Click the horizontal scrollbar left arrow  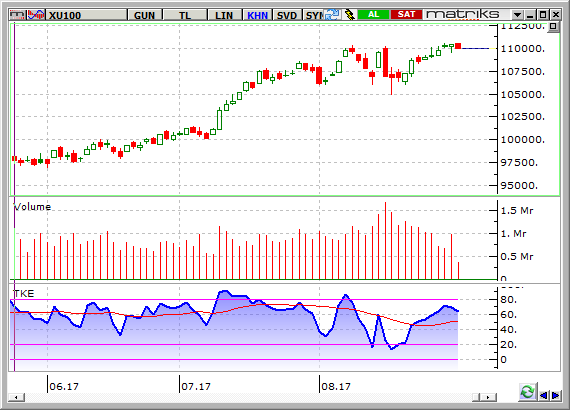coord(16,397)
